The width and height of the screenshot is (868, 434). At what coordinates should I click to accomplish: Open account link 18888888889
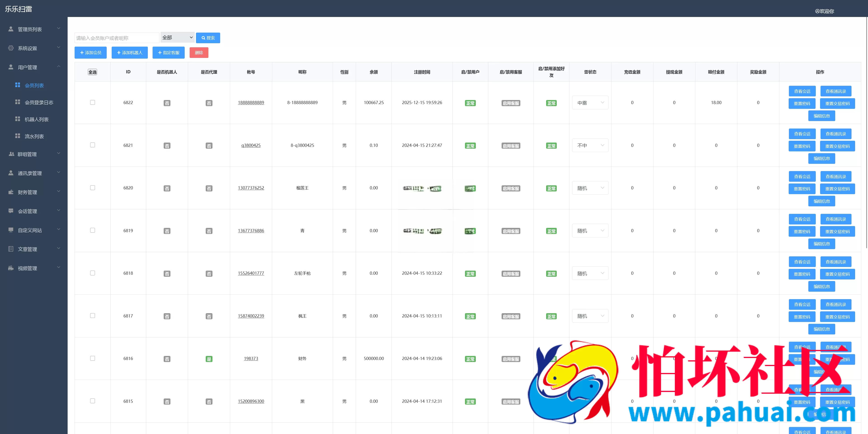pyautogui.click(x=251, y=103)
